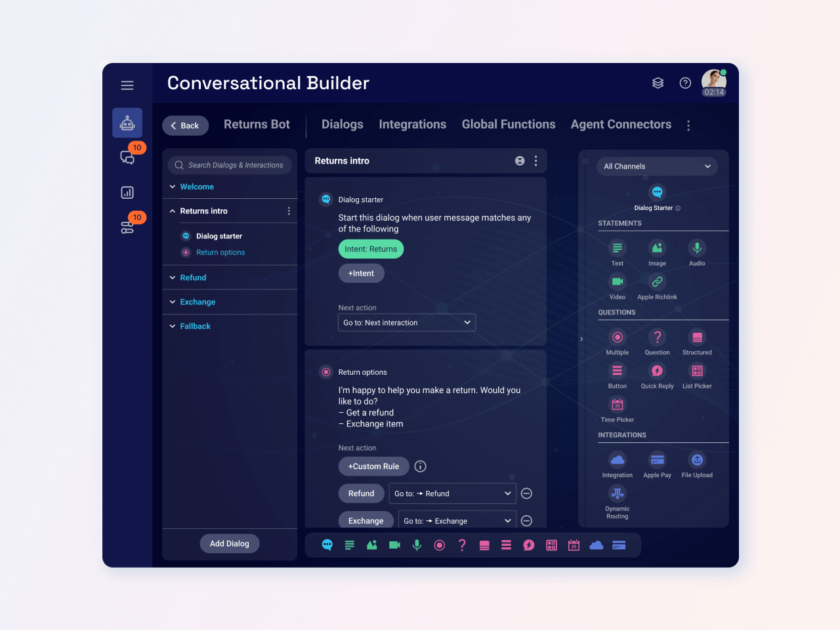
Task: Add a Structured question from palette
Action: coord(697,337)
